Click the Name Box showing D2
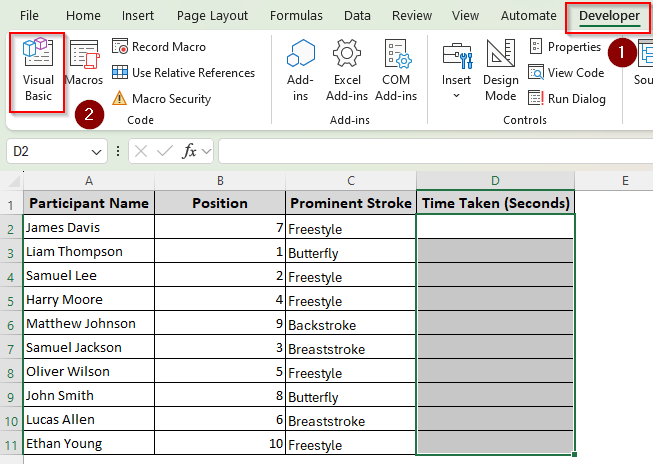This screenshot has height=464, width=653. [48, 151]
